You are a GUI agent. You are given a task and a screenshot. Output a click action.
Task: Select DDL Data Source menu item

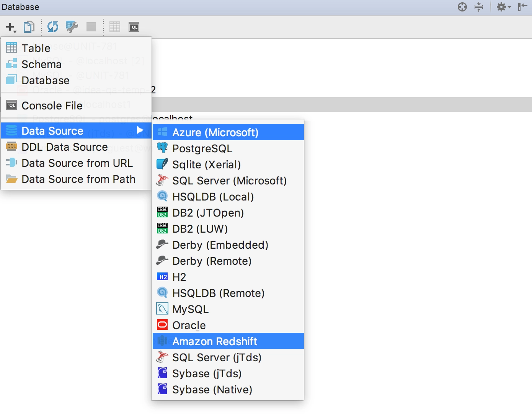(76, 147)
